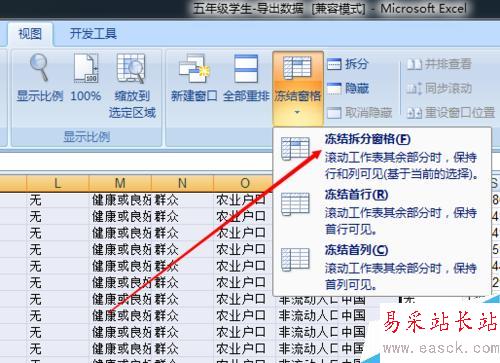
Task: Toggle 同步滚动 synchronous scrolling
Action: [x=439, y=88]
